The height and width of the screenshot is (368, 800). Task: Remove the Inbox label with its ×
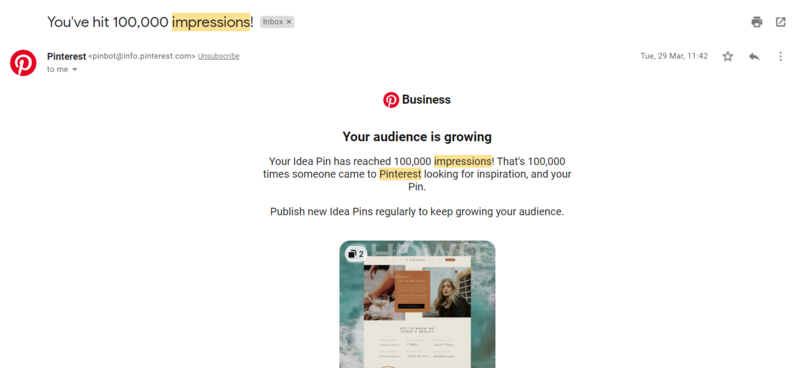click(x=289, y=22)
